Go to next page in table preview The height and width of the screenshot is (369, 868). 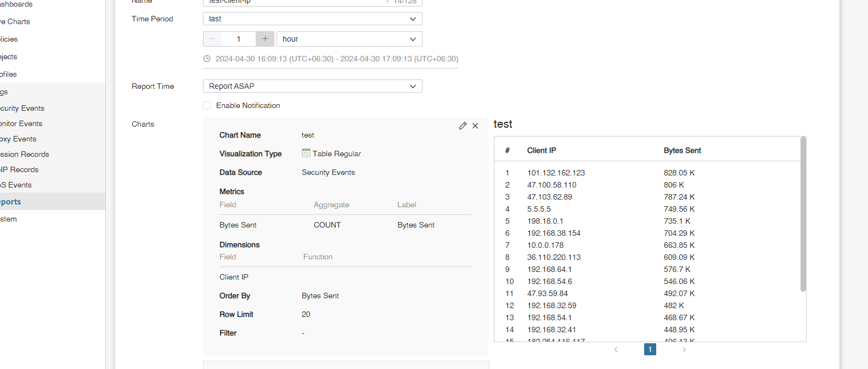tap(684, 349)
